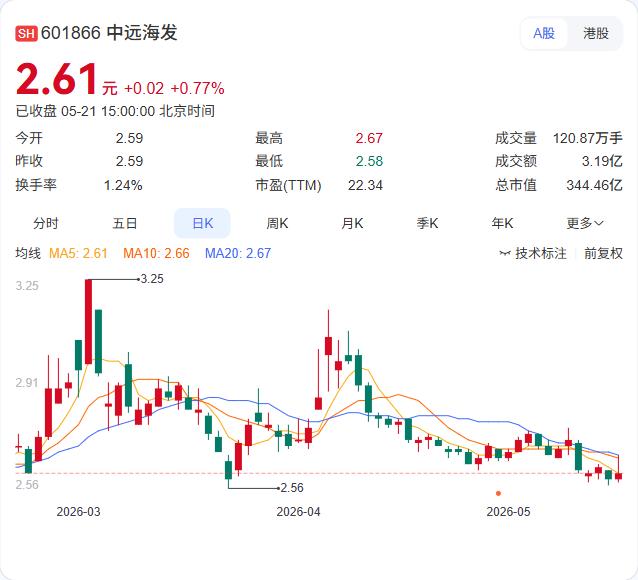Click the 市盈(TTM) value 22.34
This screenshot has height=580, width=638.
pos(365,185)
